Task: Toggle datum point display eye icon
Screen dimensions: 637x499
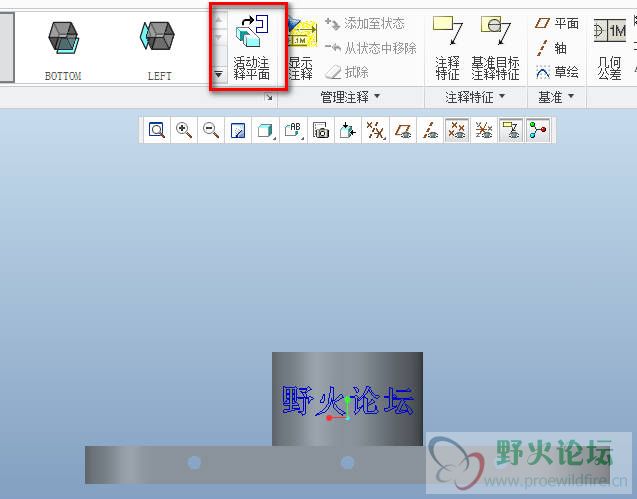Action: [457, 130]
